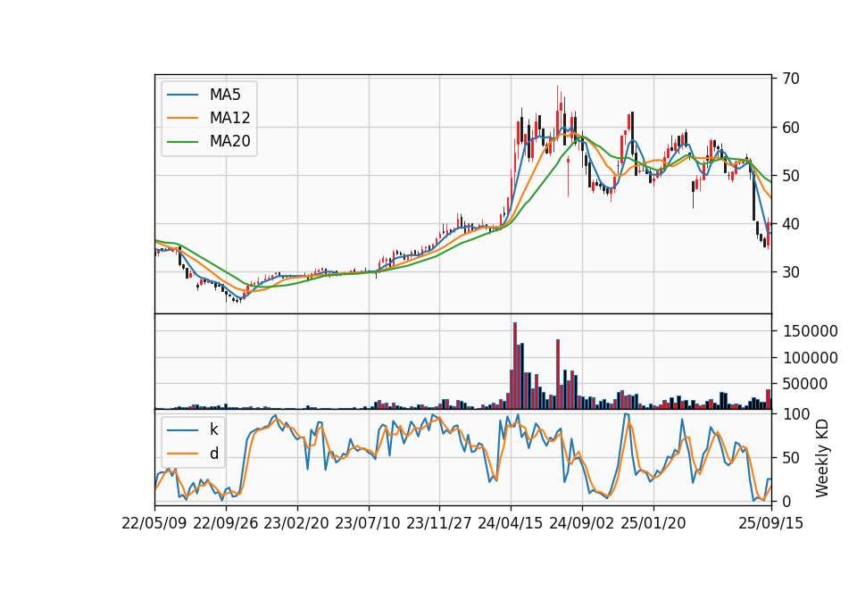Click the 24/09/02 date label
Image resolution: width=857 pixels, height=616 pixels.
(581, 523)
